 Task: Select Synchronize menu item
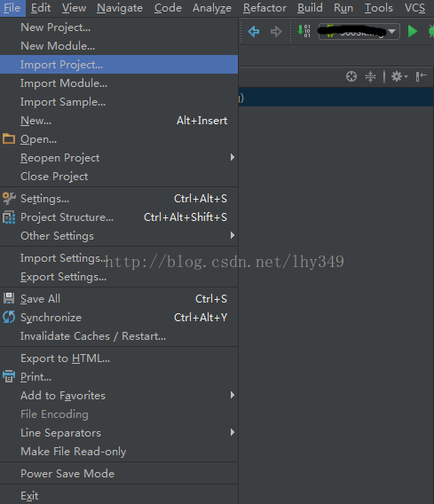(119, 318)
